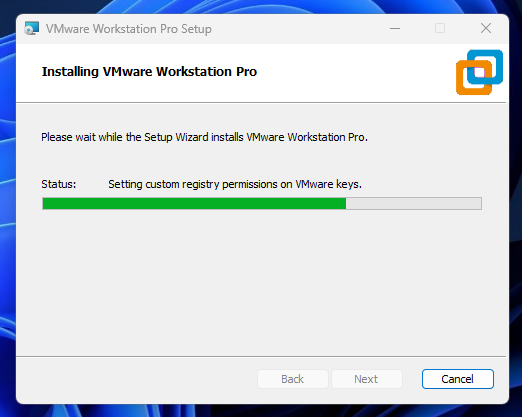Click the greyed-out maximize button
The image size is (522, 417).
(440, 28)
